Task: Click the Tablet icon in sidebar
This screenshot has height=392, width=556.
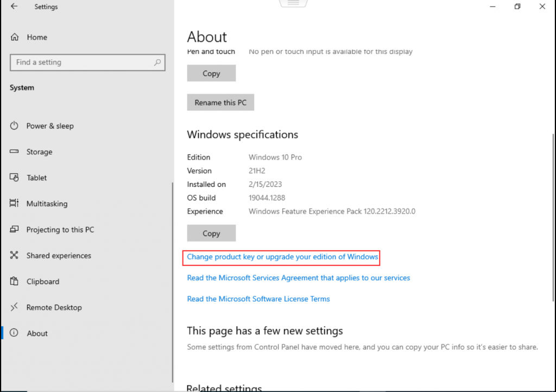Action: pos(14,177)
